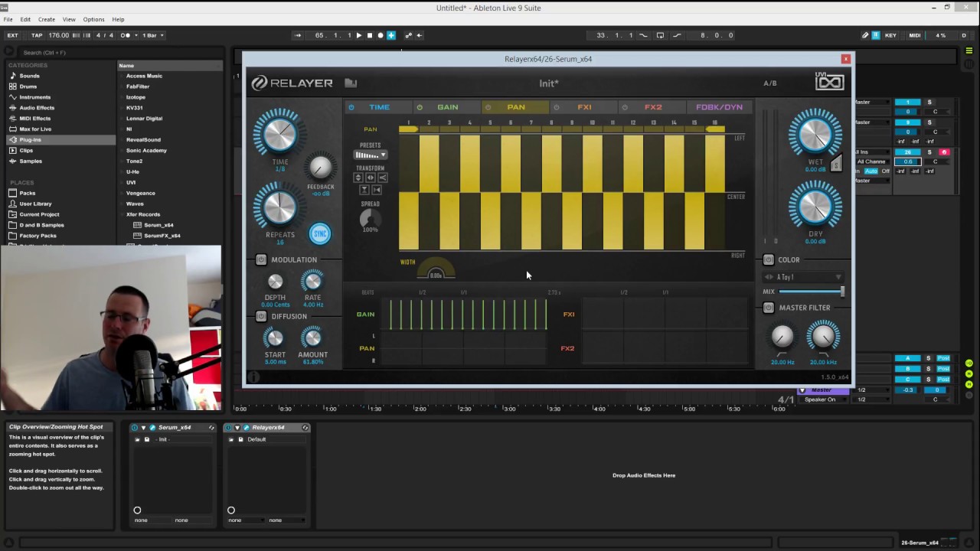This screenshot has height=551, width=980.
Task: Toggle the Serum_x64 device activator
Action: [x=135, y=428]
